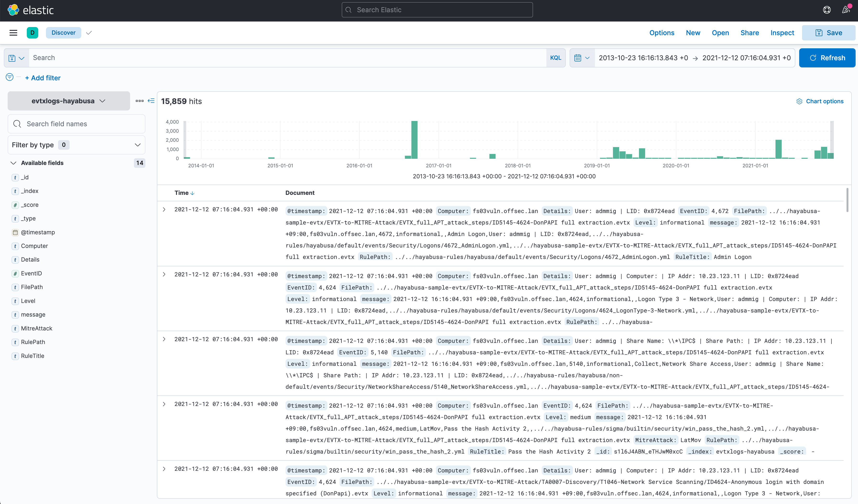
Task: Click the tallest 2016 histogram bar
Action: coord(414,140)
